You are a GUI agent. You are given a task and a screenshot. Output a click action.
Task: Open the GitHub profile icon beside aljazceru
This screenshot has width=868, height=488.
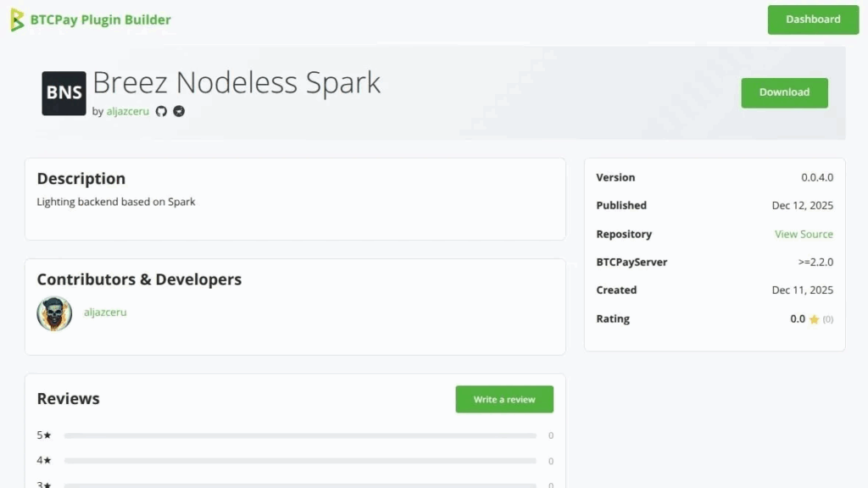[x=161, y=111]
